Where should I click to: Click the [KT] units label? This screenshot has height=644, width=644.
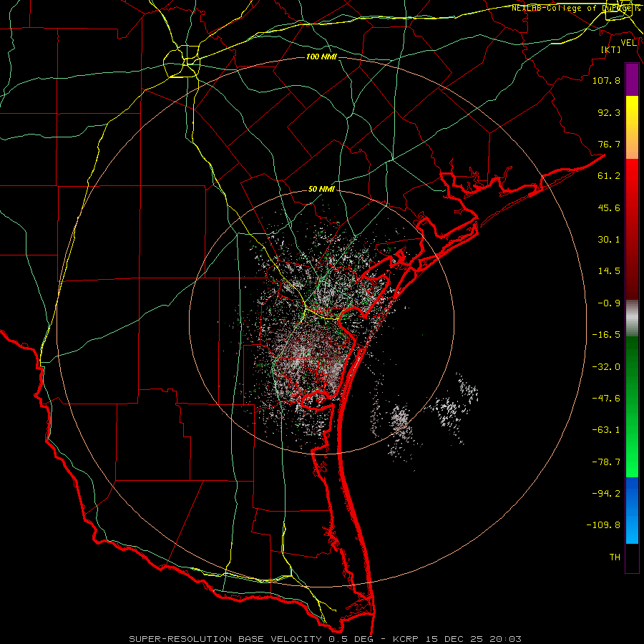point(610,49)
